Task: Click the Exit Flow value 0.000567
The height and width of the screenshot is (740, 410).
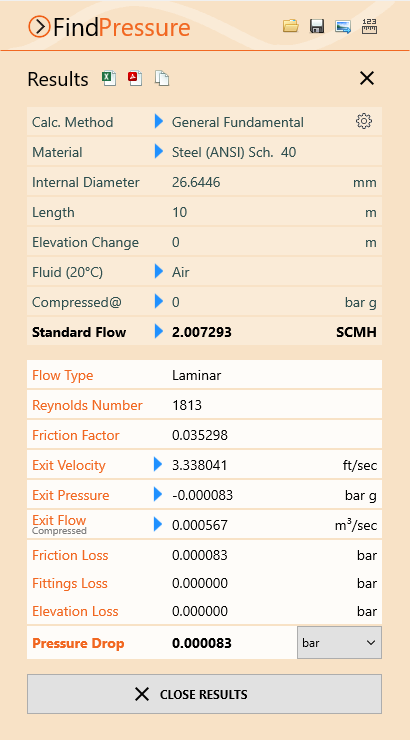Action: tap(200, 525)
